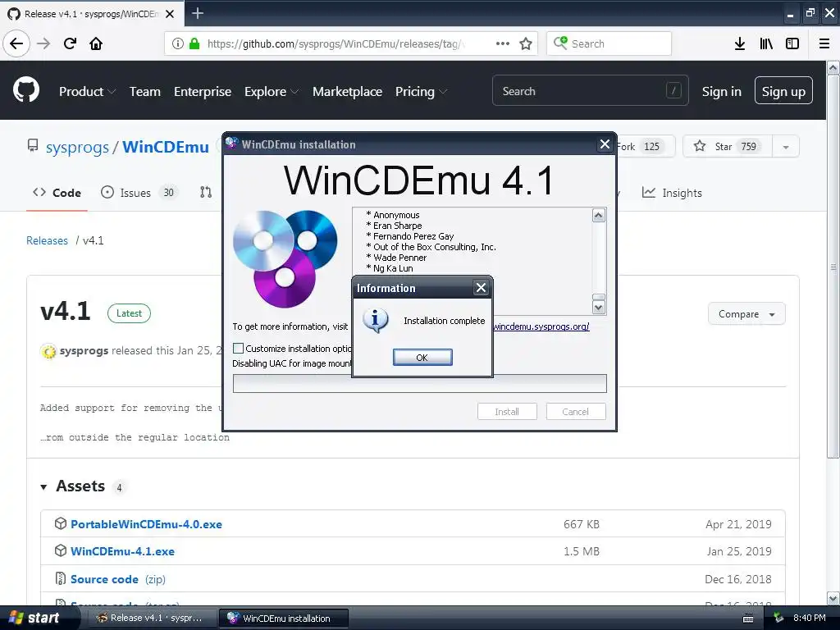This screenshot has height=630, width=840.
Task: Click Cancel in WinCDEmu installation window
Action: click(x=575, y=412)
